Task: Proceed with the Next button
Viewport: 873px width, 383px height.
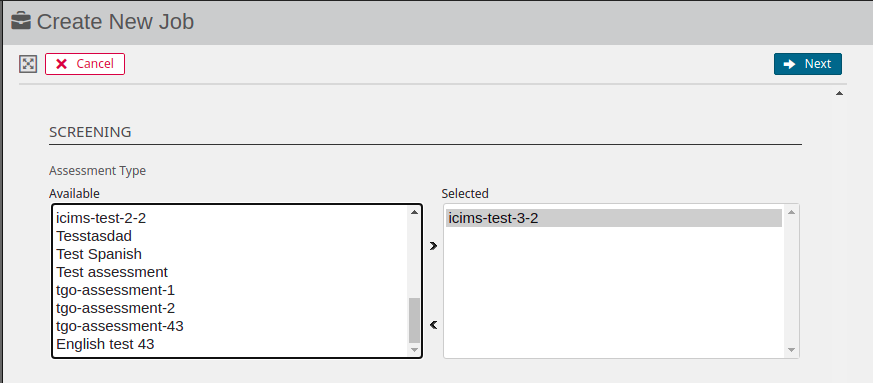Action: [807, 64]
